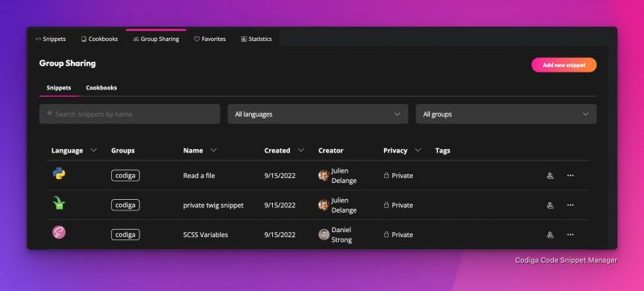
Task: Click the Daniel Strong creator name
Action: click(341, 235)
